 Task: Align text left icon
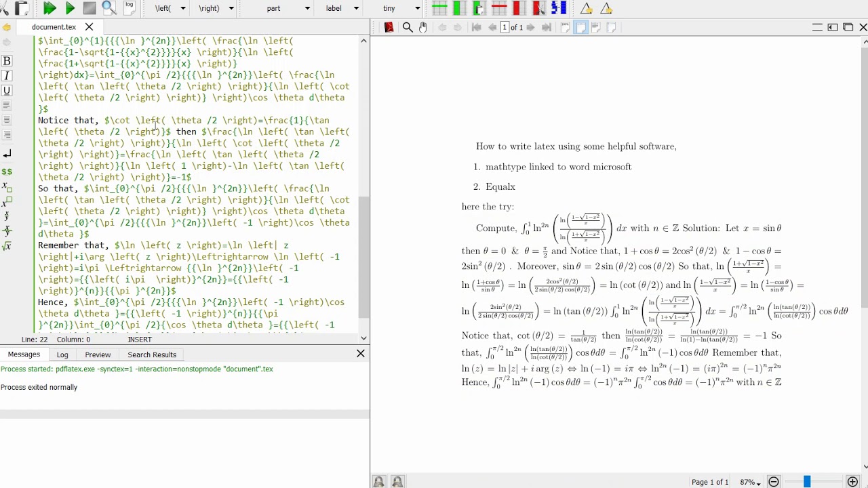pyautogui.click(x=7, y=105)
